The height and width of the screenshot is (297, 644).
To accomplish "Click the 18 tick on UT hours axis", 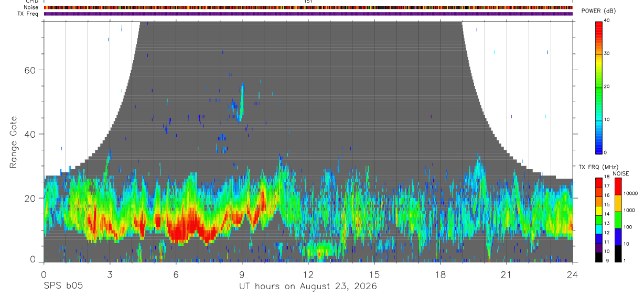I will 440,274.
